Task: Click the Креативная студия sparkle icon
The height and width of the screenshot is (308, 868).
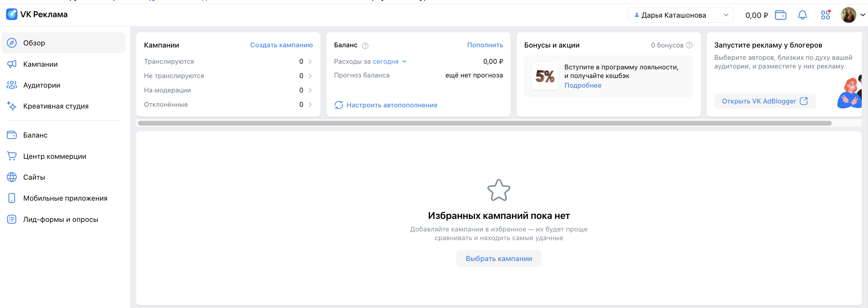Action: pos(12,106)
